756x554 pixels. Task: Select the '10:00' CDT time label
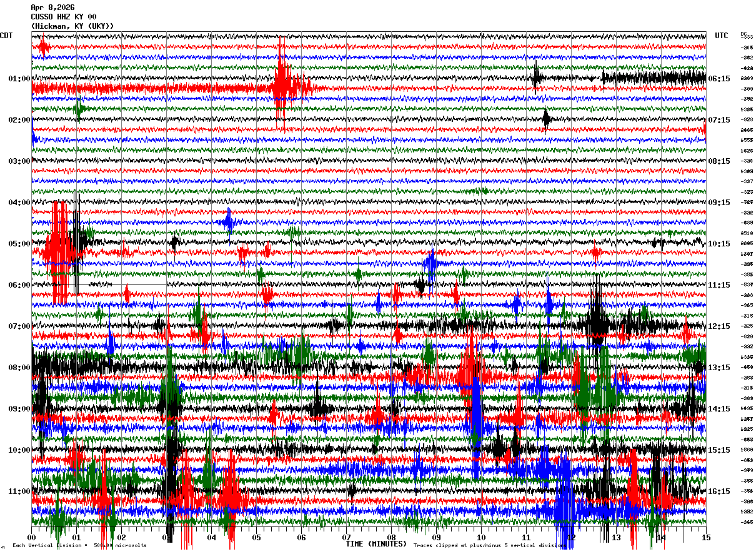point(19,450)
